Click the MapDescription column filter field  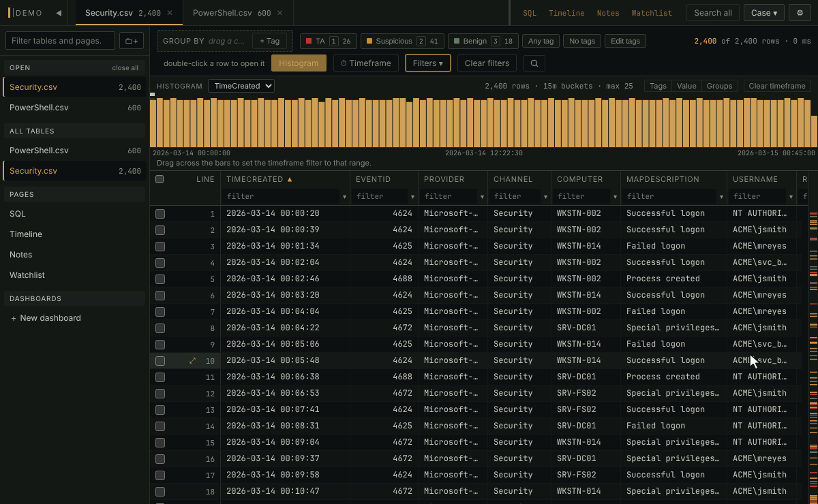point(668,196)
